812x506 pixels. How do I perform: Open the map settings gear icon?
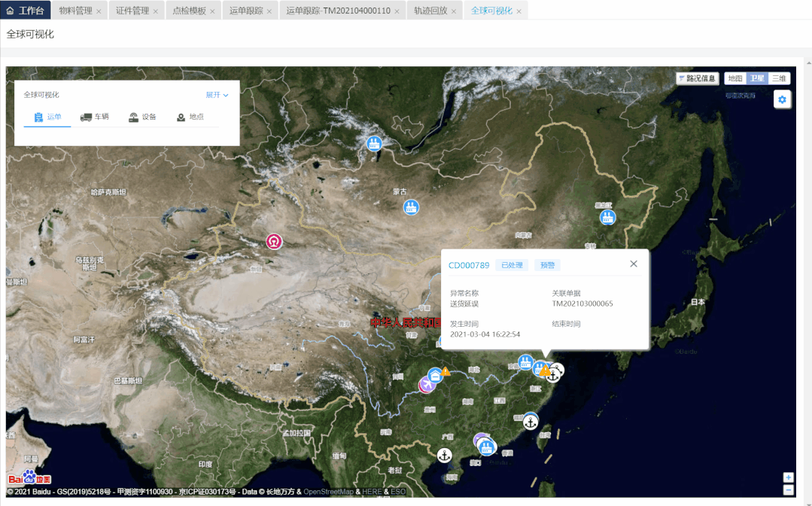pyautogui.click(x=783, y=99)
